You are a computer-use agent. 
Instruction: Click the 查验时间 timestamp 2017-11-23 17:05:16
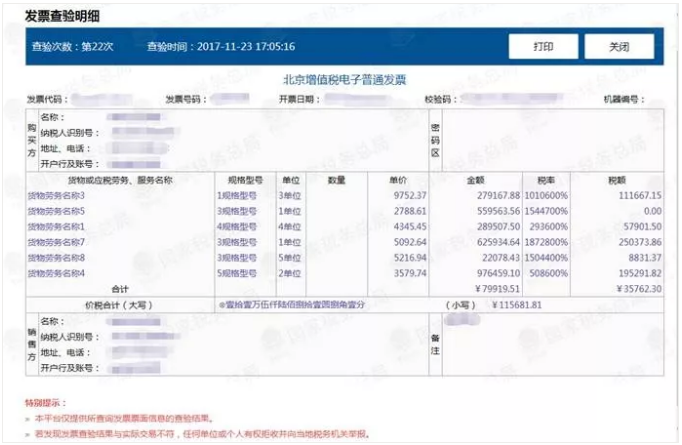coord(221,47)
